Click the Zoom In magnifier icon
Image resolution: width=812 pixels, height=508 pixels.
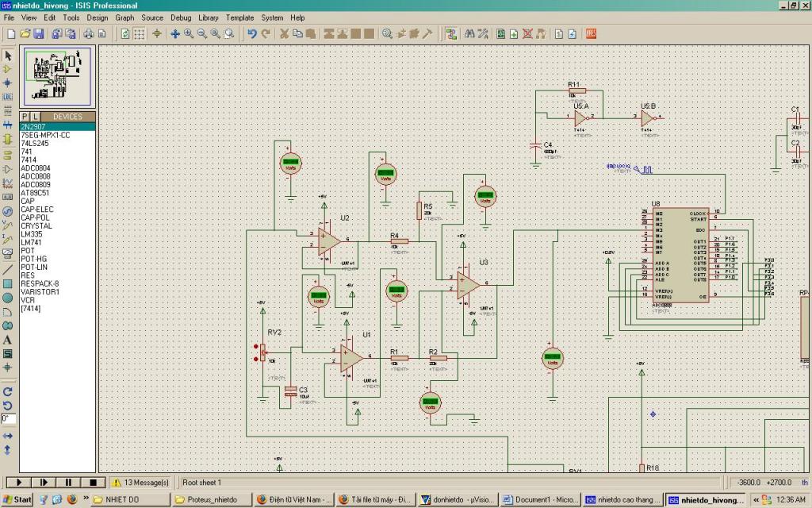pos(189,33)
